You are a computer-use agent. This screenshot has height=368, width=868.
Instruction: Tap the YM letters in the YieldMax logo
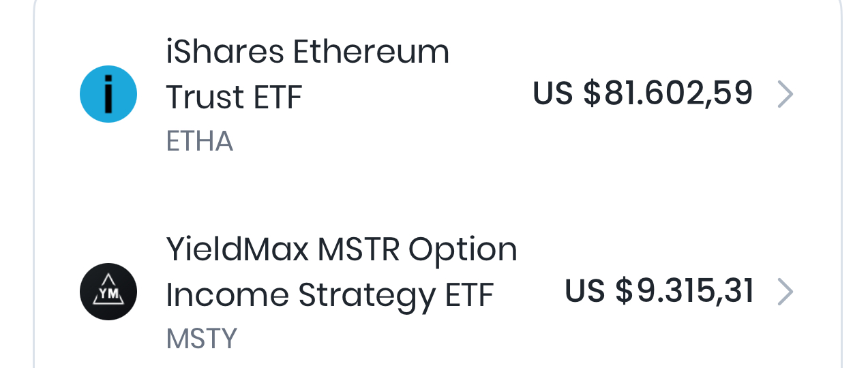[108, 294]
